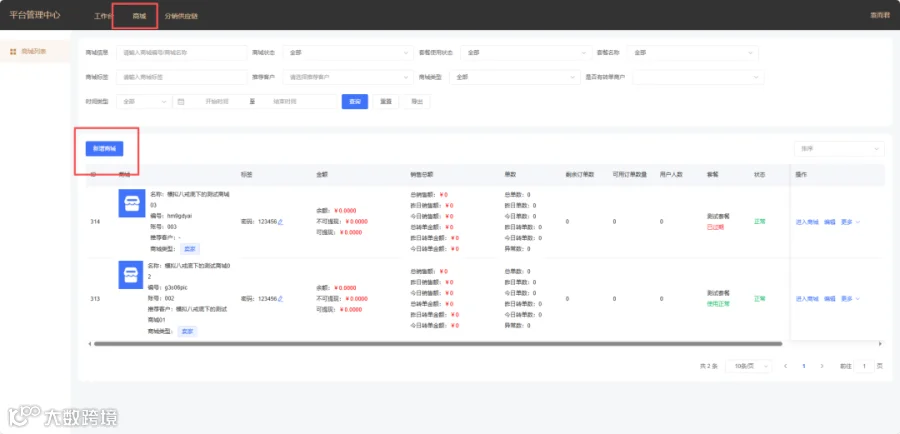This screenshot has height=434, width=900.
Task: Open the 套餐使用状态 dropdown
Action: 526,53
